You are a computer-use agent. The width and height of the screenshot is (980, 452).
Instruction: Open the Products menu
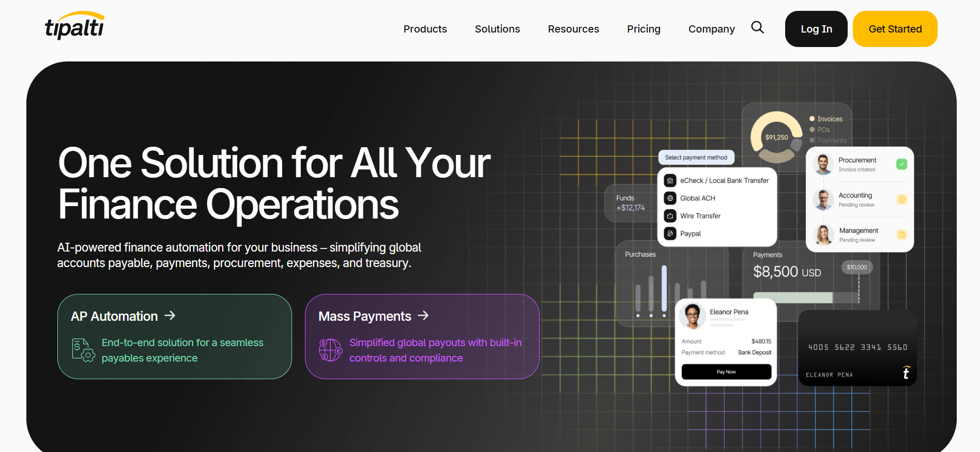coord(425,29)
